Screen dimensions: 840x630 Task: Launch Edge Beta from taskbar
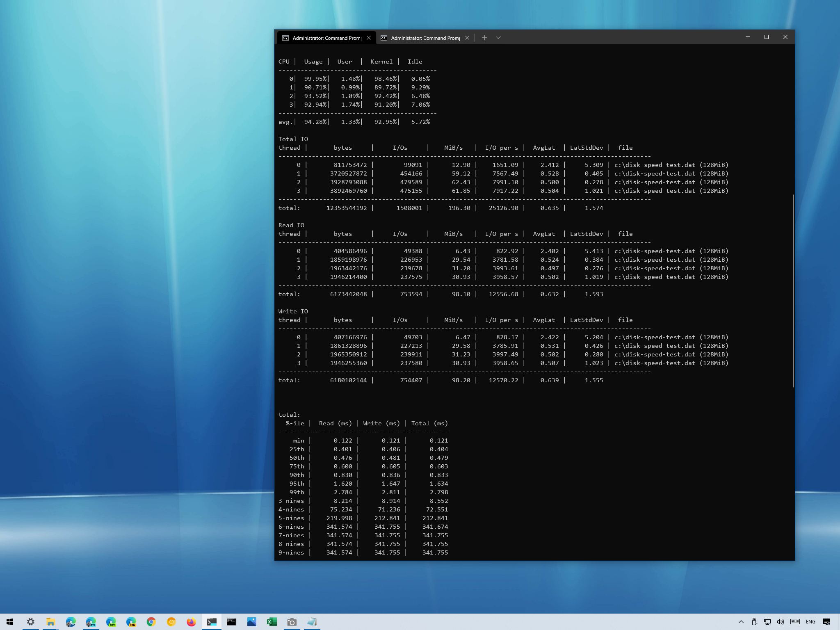click(x=91, y=622)
